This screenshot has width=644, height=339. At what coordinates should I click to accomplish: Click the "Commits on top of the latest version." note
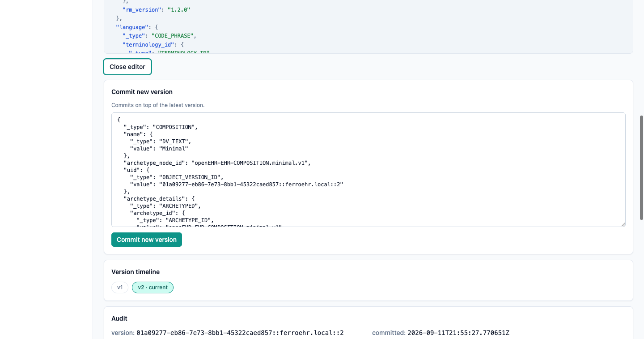pyautogui.click(x=158, y=105)
